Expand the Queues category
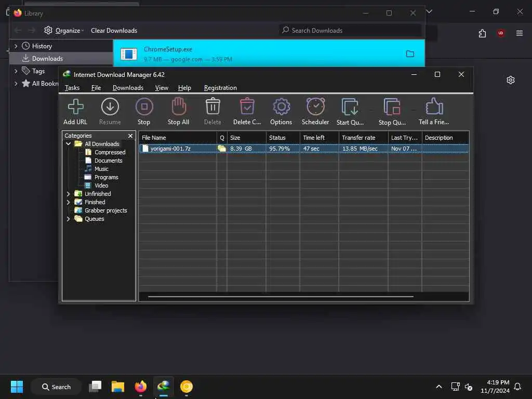 (68, 219)
